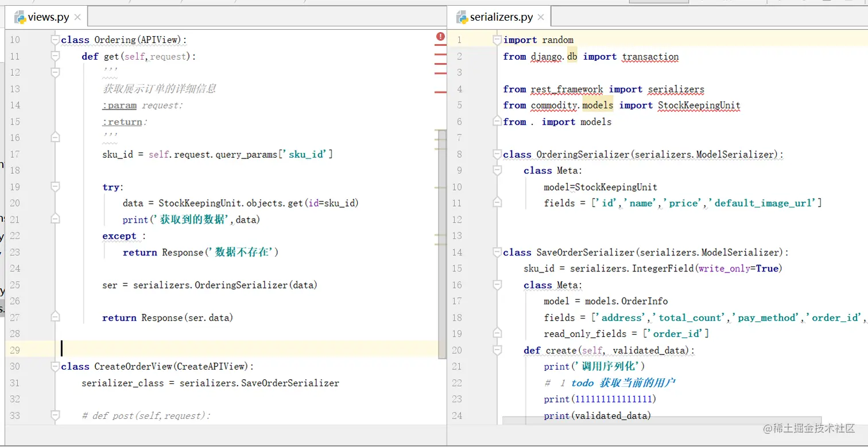Jump to the topmost red error stripe mark
The width and height of the screenshot is (868, 447).
440,45
